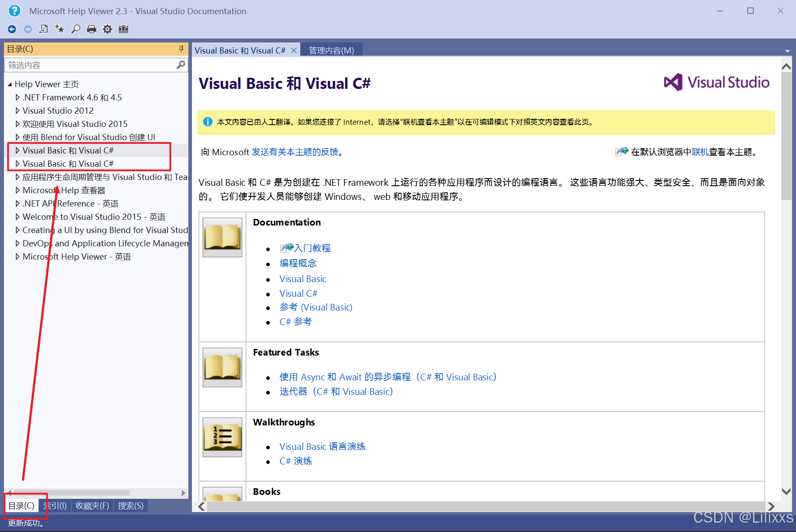The image size is (796, 532).
Task: Open the 迭代器 (C# 和 Visual Basic) link
Action: pos(336,391)
